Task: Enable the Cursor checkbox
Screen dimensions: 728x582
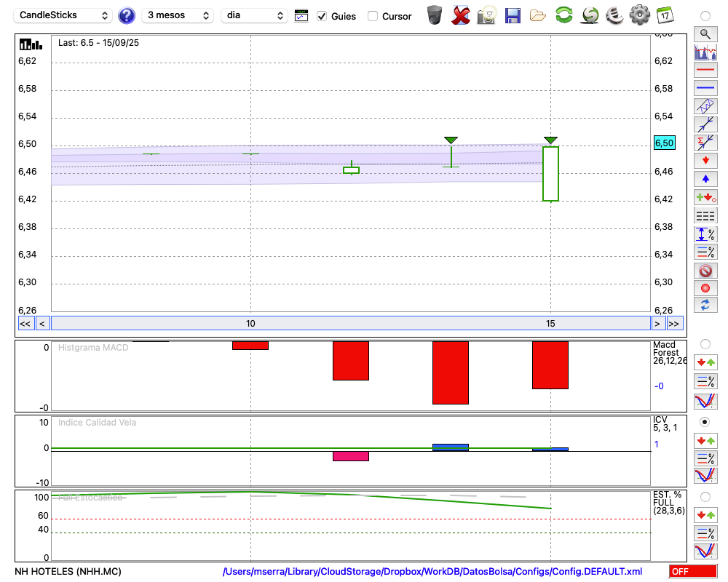Action: point(373,16)
